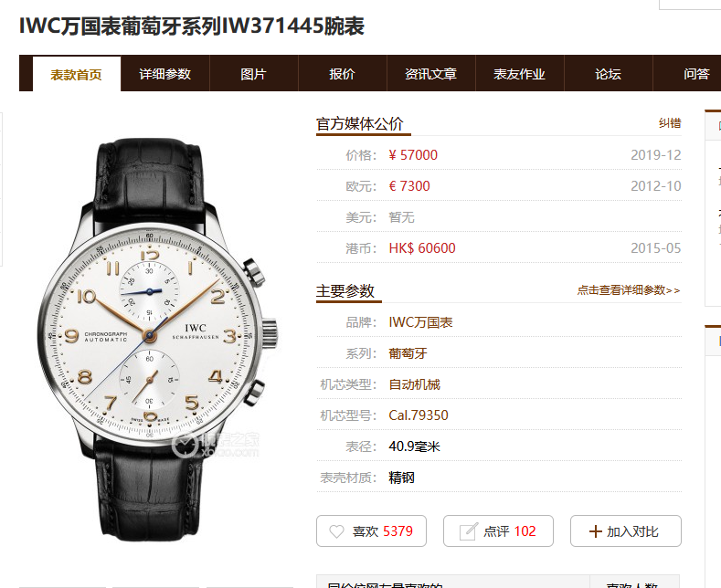Select the 资讯文章 tab
The height and width of the screenshot is (588, 721).
pos(430,74)
